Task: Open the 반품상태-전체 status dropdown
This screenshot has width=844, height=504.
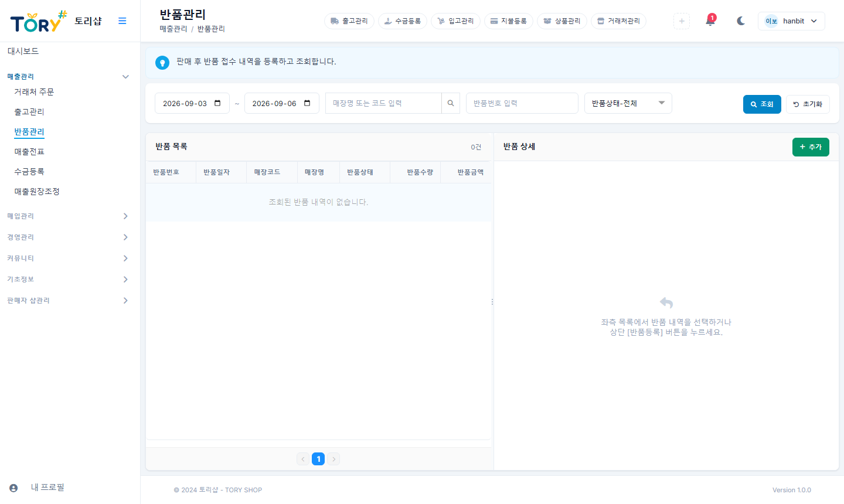Action: point(628,103)
